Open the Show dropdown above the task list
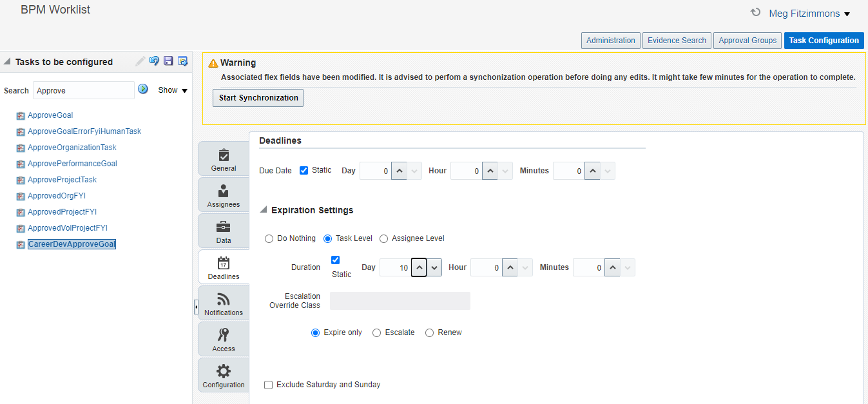868x404 pixels. (x=173, y=90)
